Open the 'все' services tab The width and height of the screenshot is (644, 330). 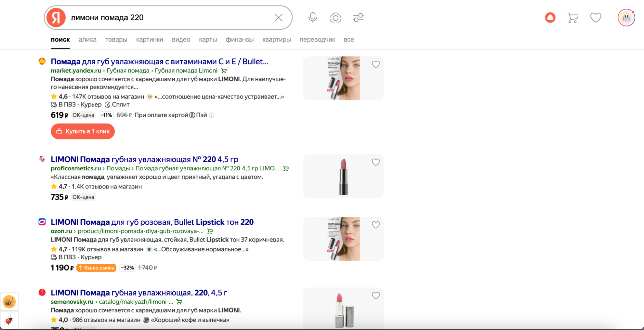(349, 40)
